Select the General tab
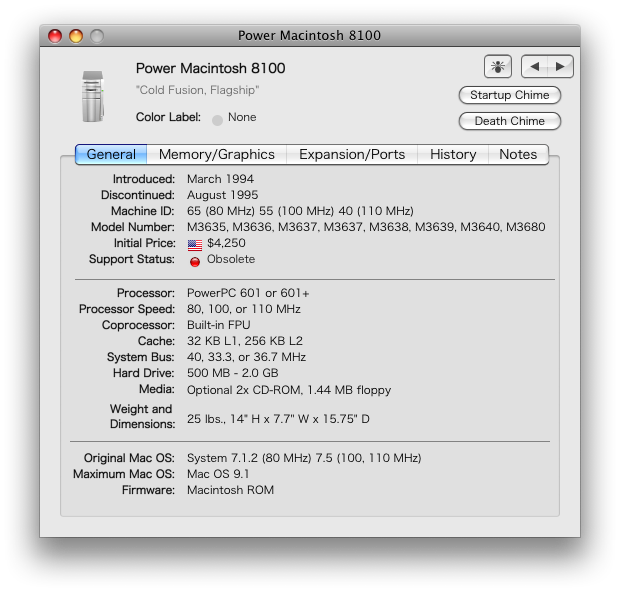Screen dimensions: 620x592 [111, 154]
